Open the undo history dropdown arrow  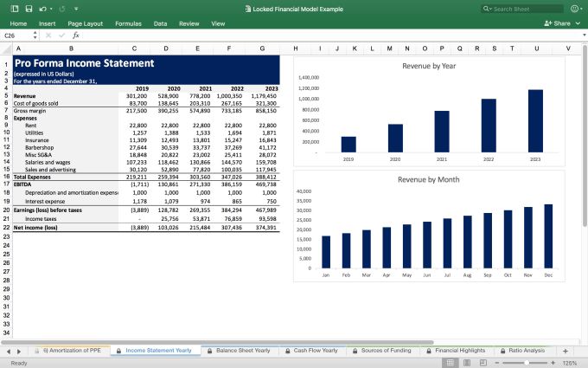pos(51,9)
